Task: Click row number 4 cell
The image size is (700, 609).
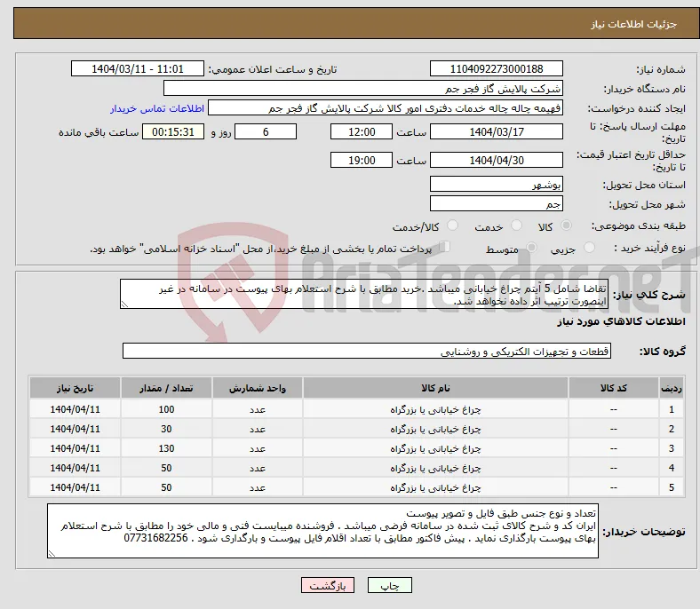Action: (671, 468)
